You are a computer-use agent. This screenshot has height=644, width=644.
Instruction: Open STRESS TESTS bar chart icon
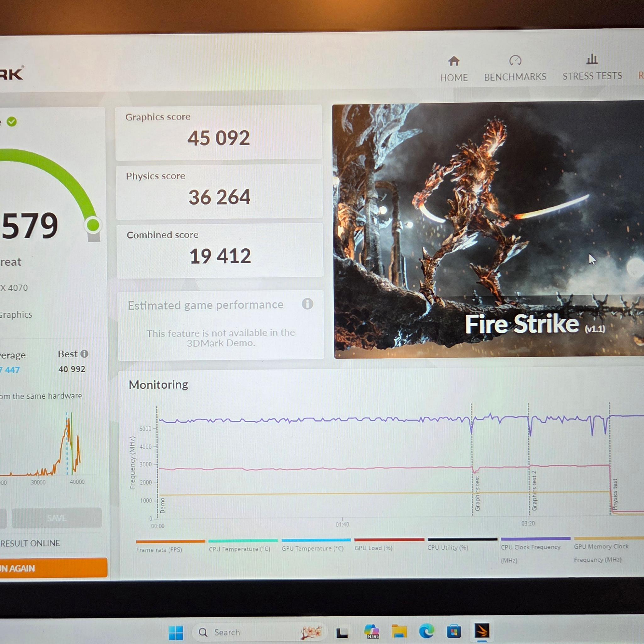tap(592, 59)
